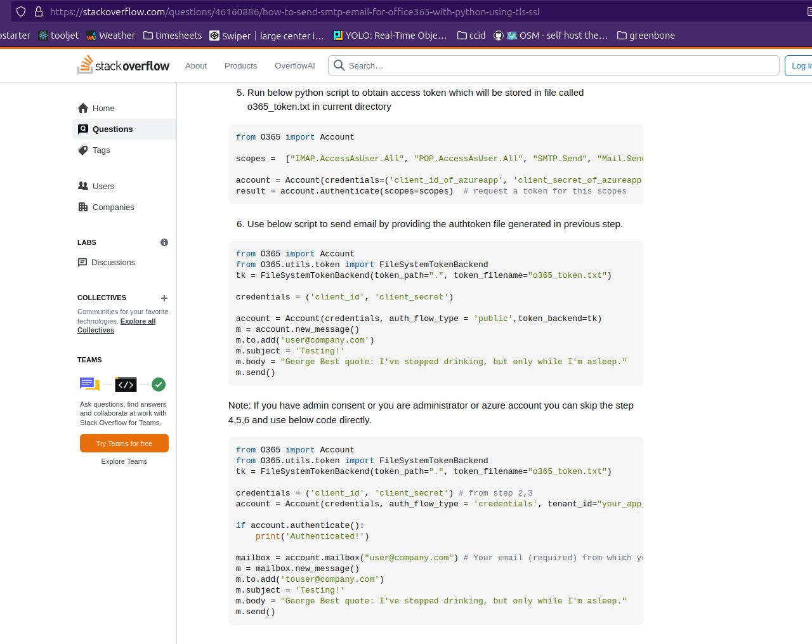Open the GitHub icon bookmark

point(499,36)
